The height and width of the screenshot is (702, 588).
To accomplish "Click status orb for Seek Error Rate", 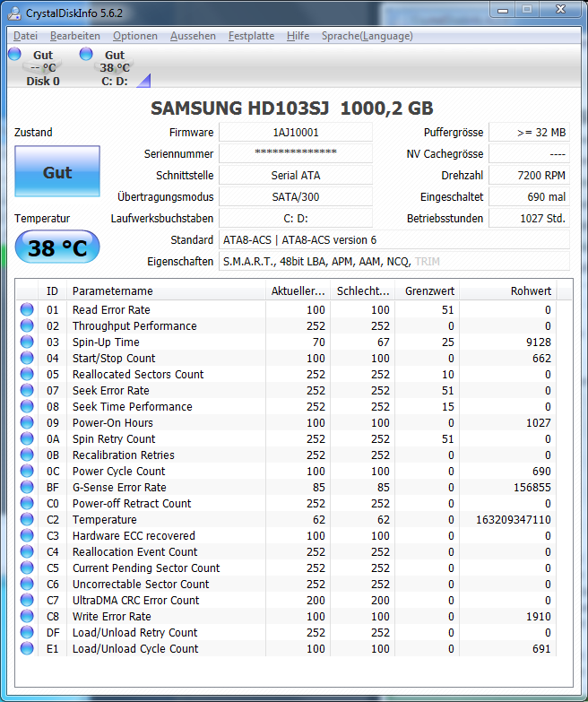I will (27, 390).
